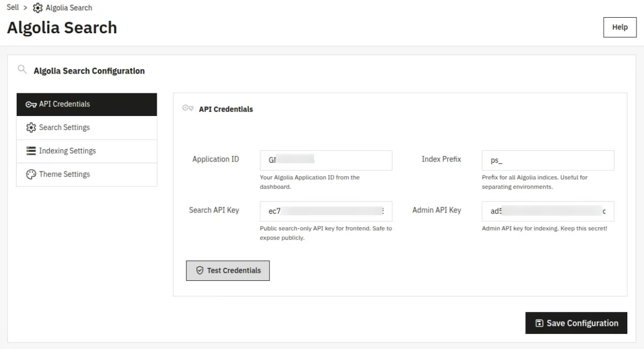The image size is (644, 349).
Task: Focus the Index Prefix input field
Action: [548, 161]
